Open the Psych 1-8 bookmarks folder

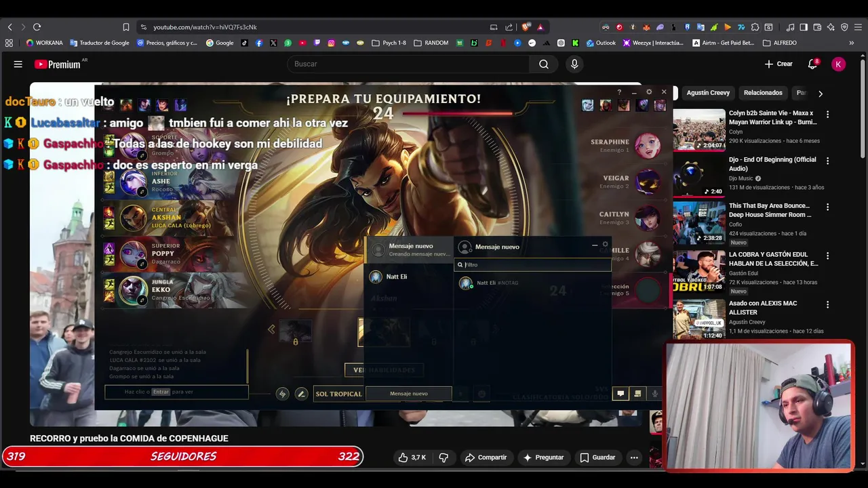[x=389, y=43]
